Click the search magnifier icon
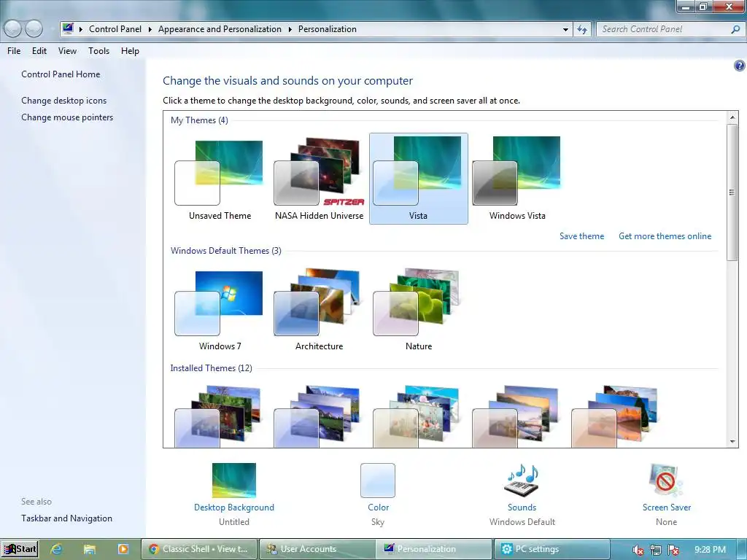 735,29
